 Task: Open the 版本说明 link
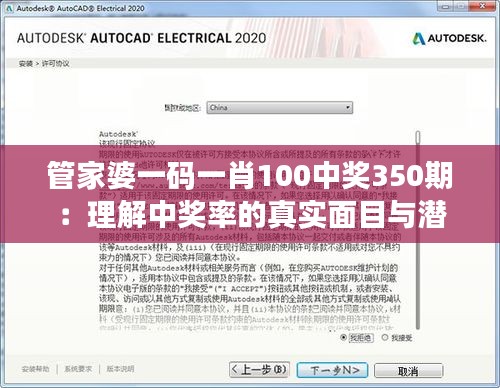(x=120, y=369)
